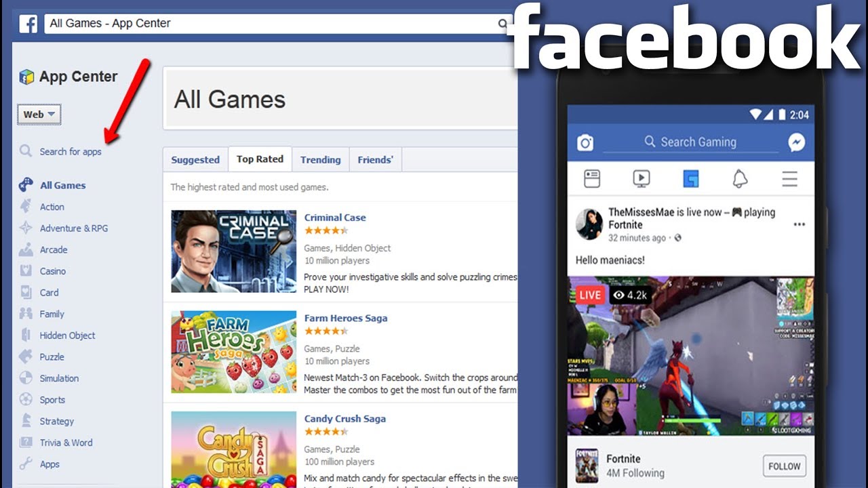Click the Sports category link

tap(52, 400)
